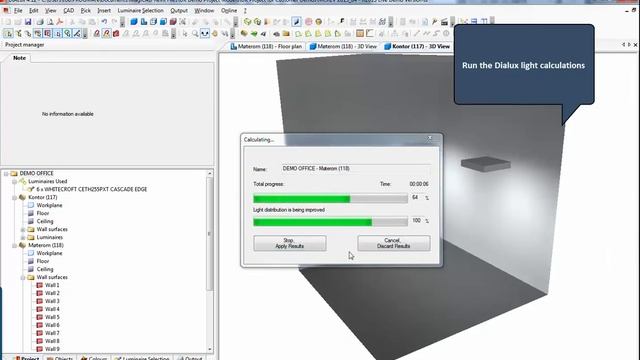The width and height of the screenshot is (640, 360).
Task: Open the Output menu
Action: (179, 10)
